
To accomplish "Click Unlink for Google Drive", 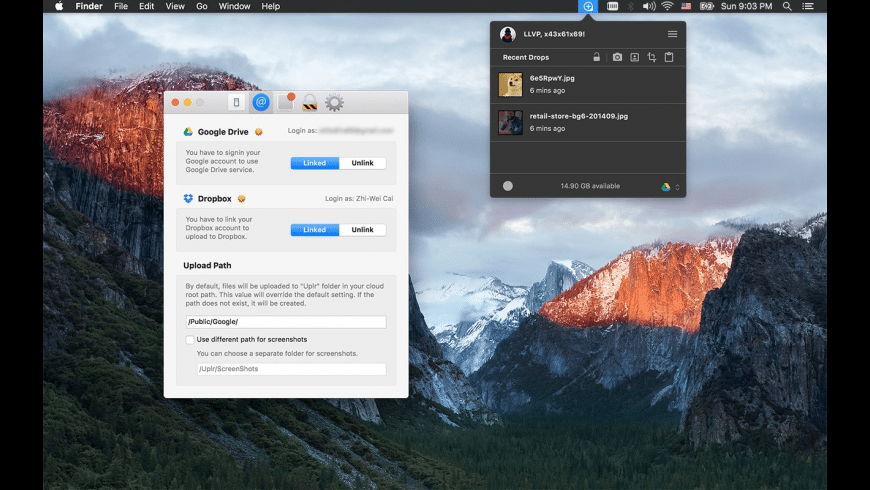I will (362, 163).
